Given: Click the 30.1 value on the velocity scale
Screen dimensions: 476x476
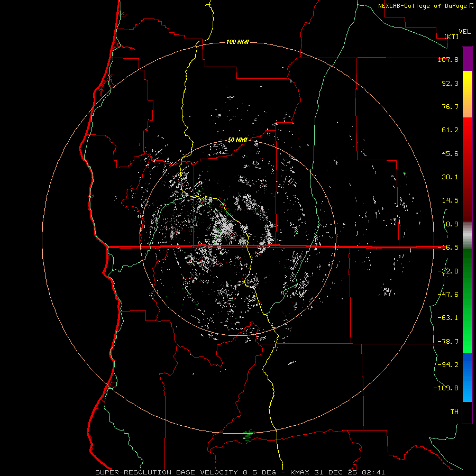Looking at the screenshot, I should 450,177.
